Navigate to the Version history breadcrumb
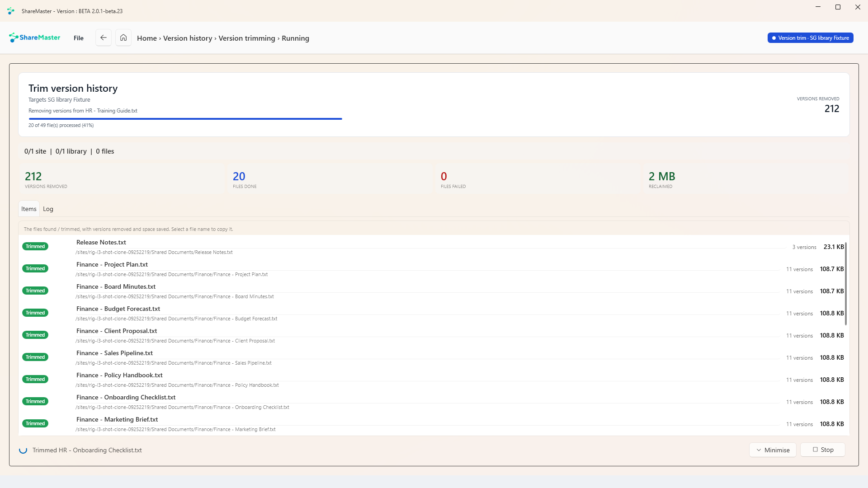 [x=188, y=38]
